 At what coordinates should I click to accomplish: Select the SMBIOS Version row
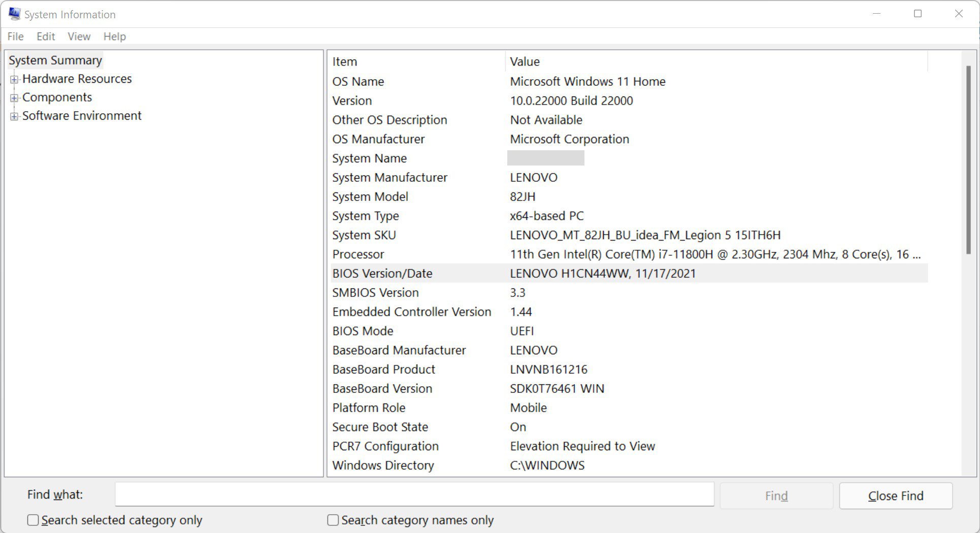coord(629,293)
